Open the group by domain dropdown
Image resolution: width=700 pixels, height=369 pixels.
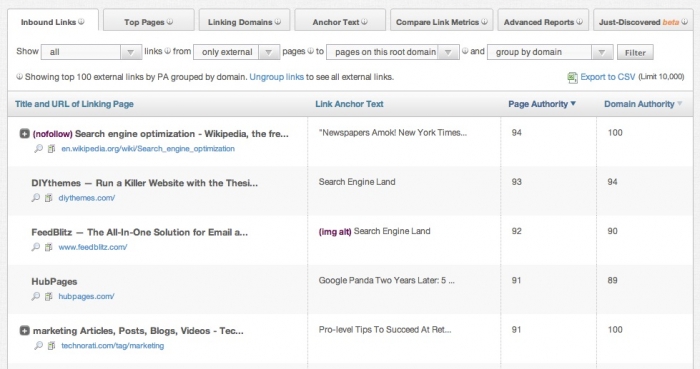click(x=550, y=52)
